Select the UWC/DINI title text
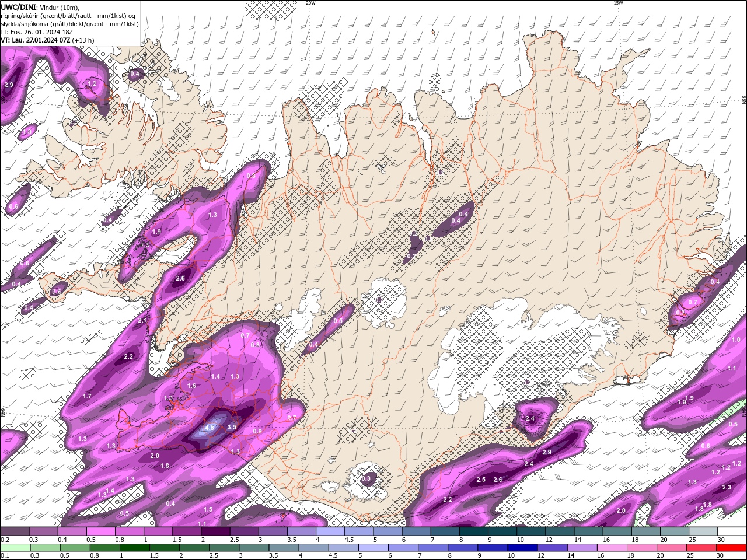The height and width of the screenshot is (560, 747). 18,7
